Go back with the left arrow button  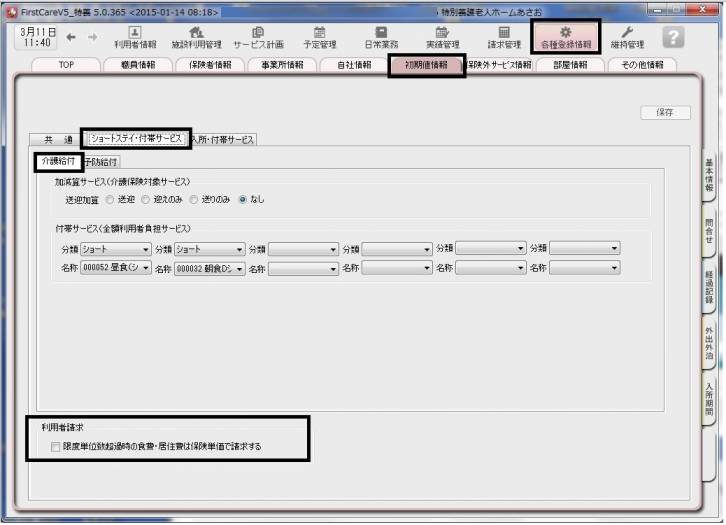71,37
